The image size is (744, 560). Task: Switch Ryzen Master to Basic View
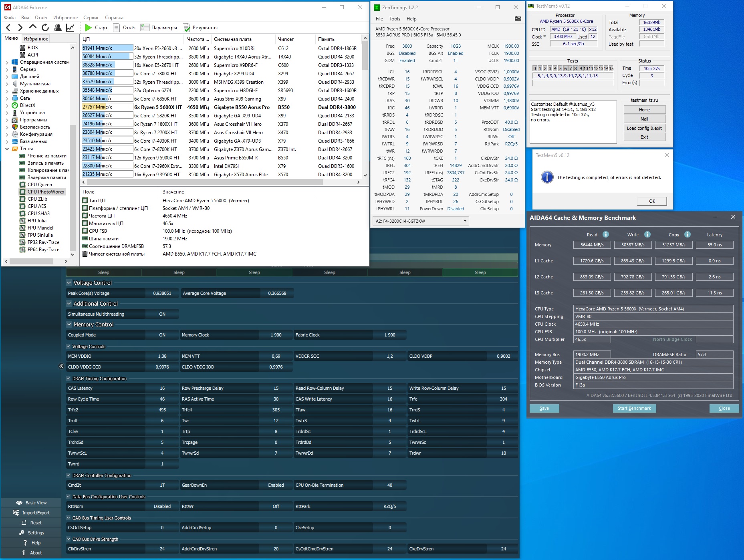(x=31, y=503)
